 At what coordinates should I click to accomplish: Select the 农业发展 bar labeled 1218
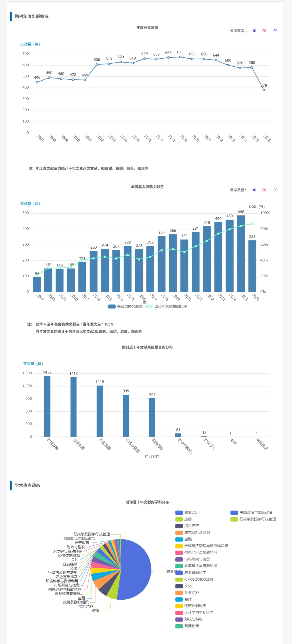[x=100, y=411]
